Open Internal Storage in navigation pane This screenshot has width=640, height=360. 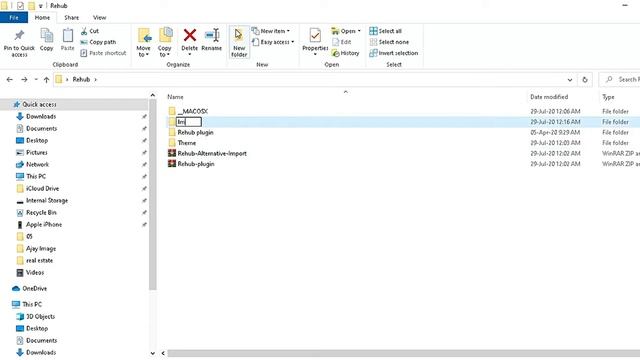47,200
